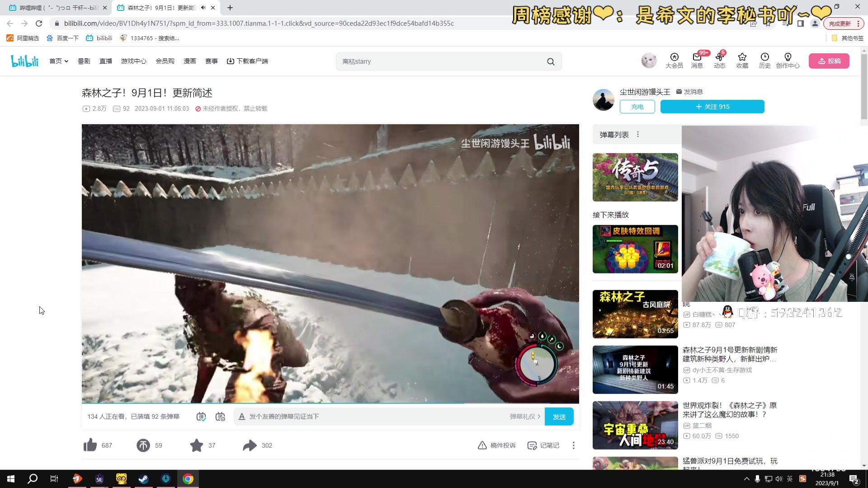Open 赛事 in navigation bar
This screenshot has height=488, width=868.
(212, 61)
